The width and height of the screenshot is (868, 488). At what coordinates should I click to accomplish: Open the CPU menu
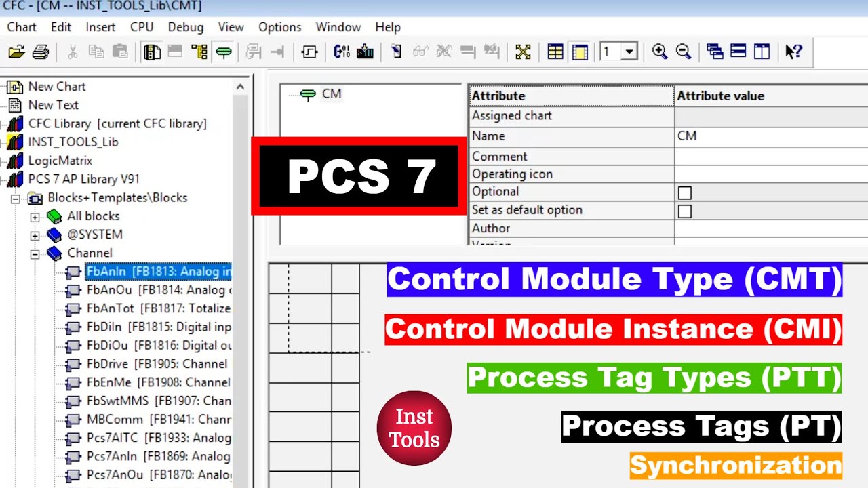142,27
